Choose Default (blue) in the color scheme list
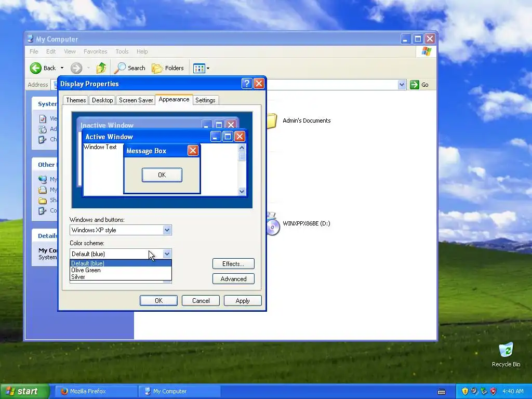This screenshot has height=399, width=532. tap(121, 263)
